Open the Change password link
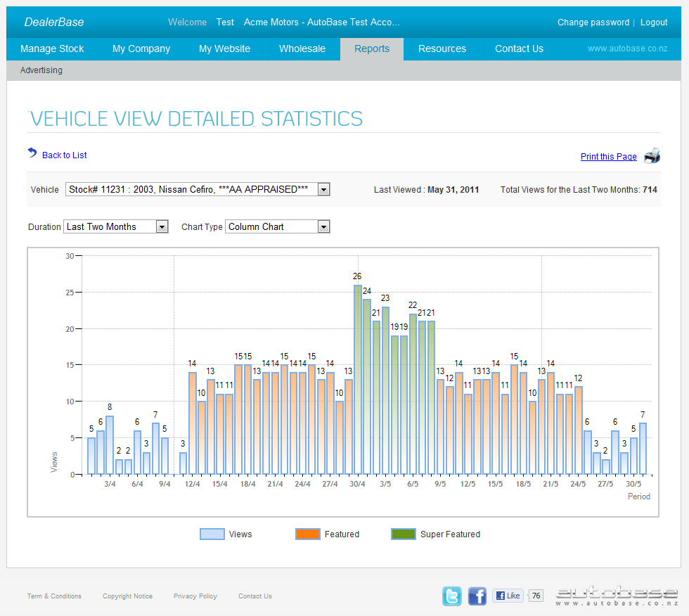Screen dimensions: 689x616 point(593,22)
